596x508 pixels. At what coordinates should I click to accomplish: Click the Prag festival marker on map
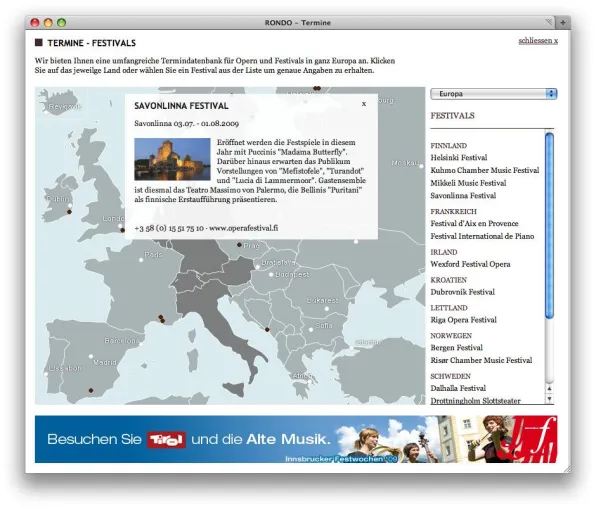[239, 245]
